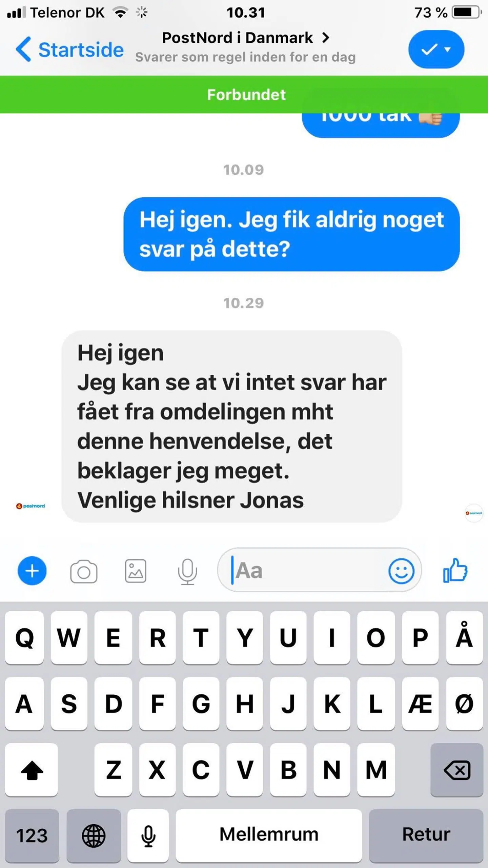The height and width of the screenshot is (868, 488).
Task: Open the emoji smiley picker
Action: click(x=401, y=571)
